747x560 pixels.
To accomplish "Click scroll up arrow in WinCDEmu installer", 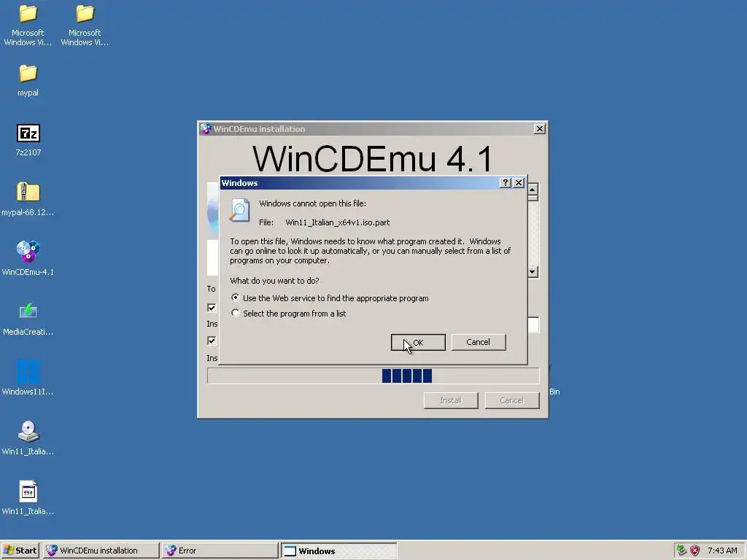I will (x=533, y=190).
